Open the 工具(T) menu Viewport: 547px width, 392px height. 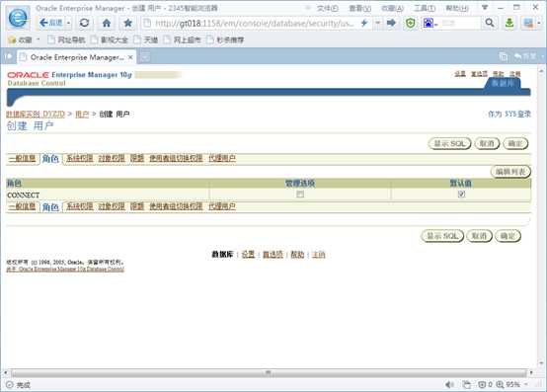(x=425, y=8)
